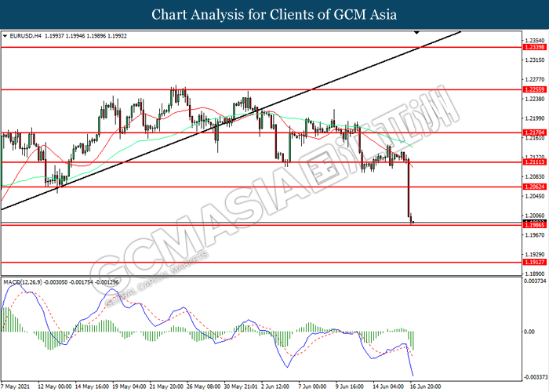The width and height of the screenshot is (549, 392).
Task: Click the 12 May 00:00 time label
Action: (x=55, y=387)
